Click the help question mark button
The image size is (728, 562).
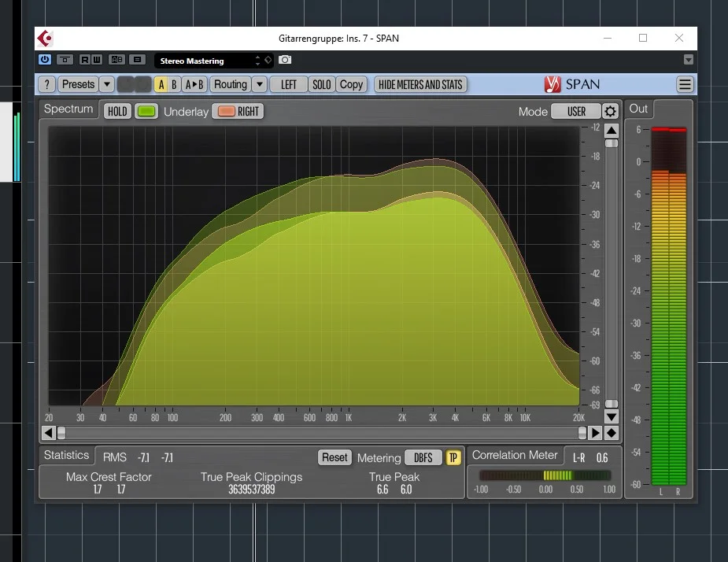47,84
